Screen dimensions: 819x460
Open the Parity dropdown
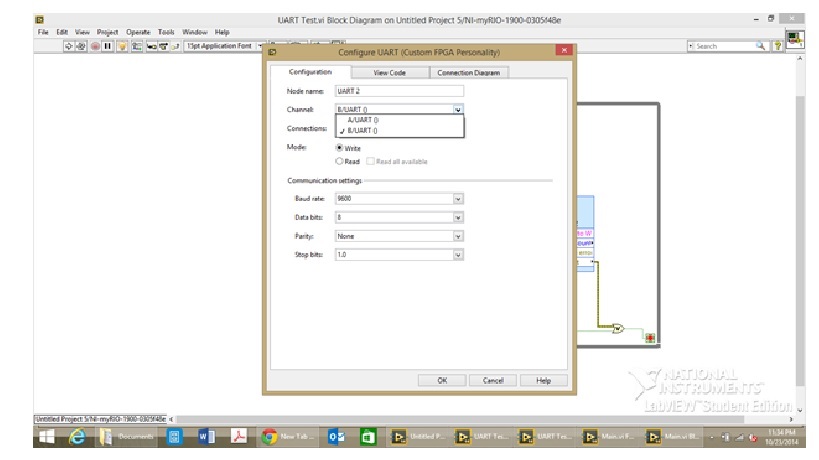(x=458, y=237)
